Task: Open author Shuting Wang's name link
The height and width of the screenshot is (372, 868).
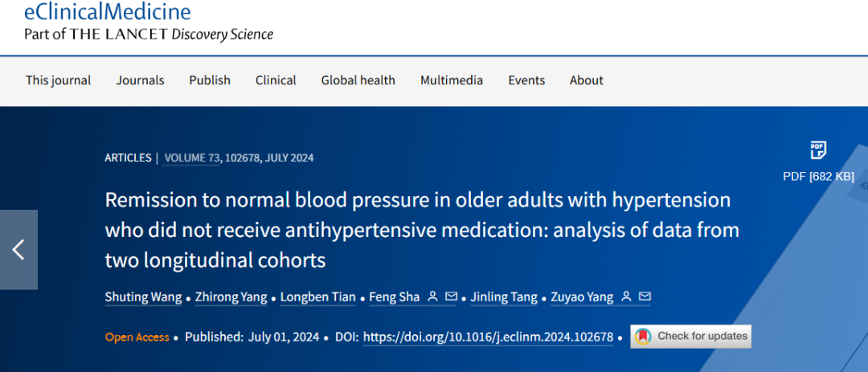Action: click(x=143, y=297)
